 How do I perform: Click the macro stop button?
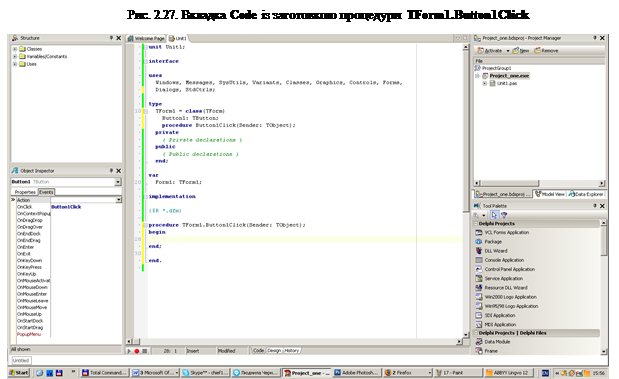pyautogui.click(x=145, y=351)
